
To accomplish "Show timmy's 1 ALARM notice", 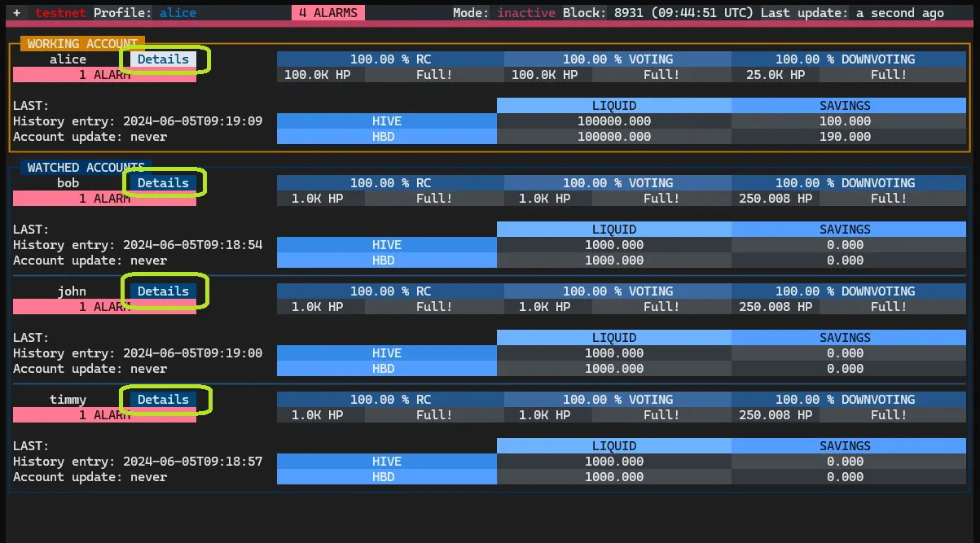I will tap(104, 415).
